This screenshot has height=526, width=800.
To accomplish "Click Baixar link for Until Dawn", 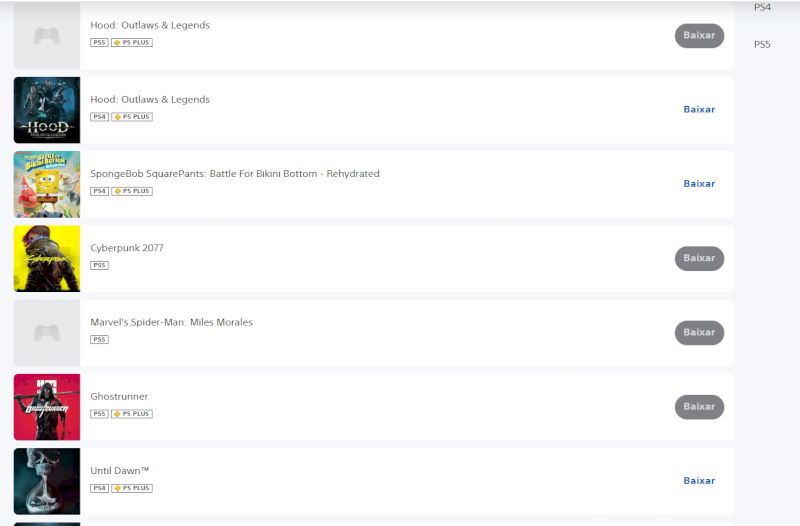I will click(699, 481).
